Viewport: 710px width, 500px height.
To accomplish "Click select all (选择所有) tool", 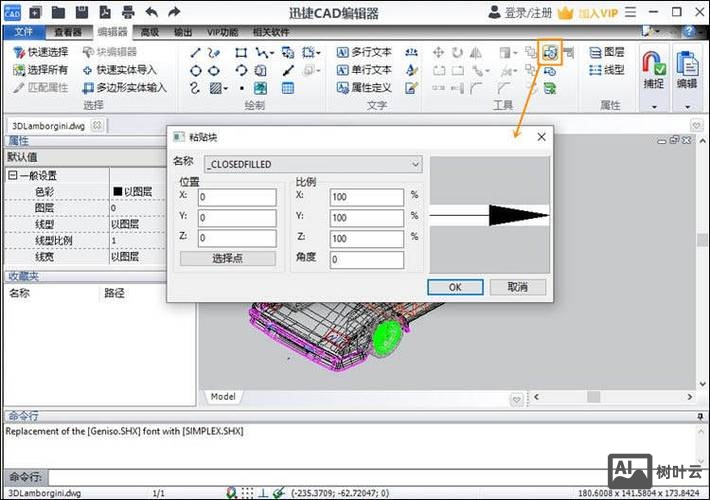I will [41, 70].
